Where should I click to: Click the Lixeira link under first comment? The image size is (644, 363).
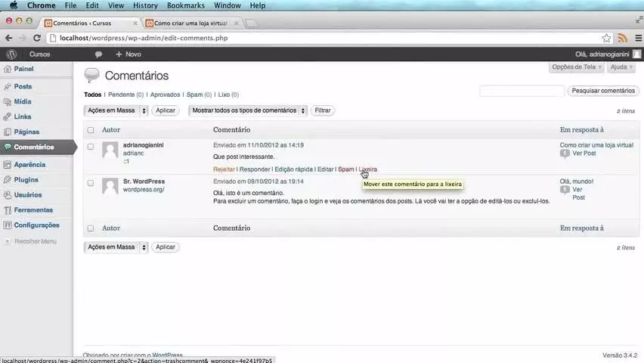click(x=368, y=169)
